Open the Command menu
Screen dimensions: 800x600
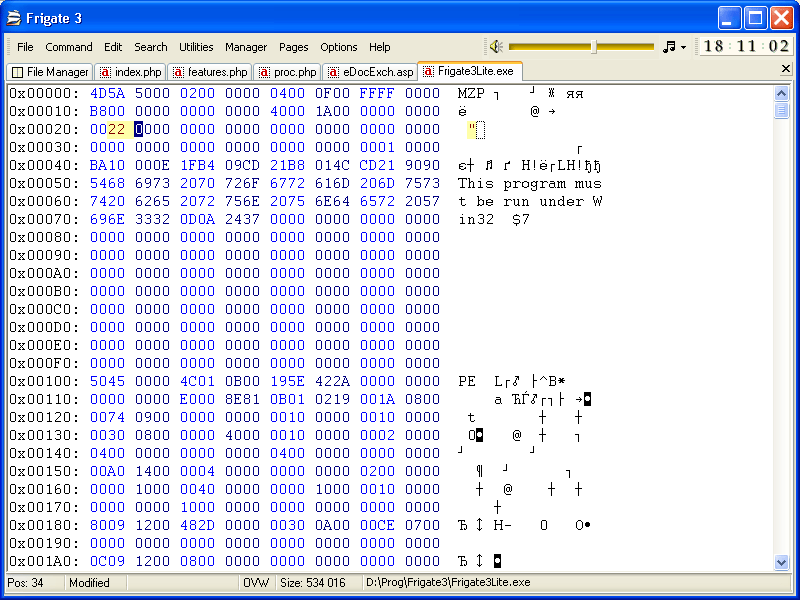(69, 47)
